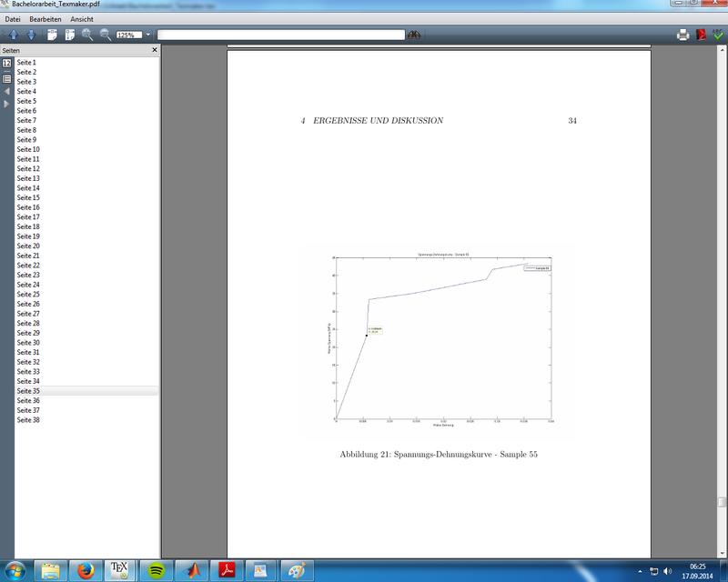This screenshot has height=582, width=728.
Task: Open the Bearbeiten menu
Action: [45, 19]
